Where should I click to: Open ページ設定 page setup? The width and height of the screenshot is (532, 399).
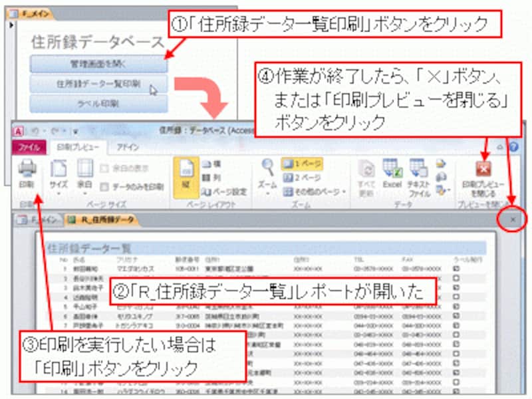pyautogui.click(x=224, y=192)
